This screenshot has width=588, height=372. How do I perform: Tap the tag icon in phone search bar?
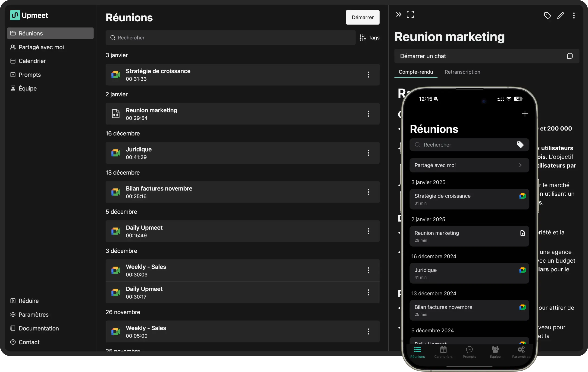pyautogui.click(x=520, y=145)
